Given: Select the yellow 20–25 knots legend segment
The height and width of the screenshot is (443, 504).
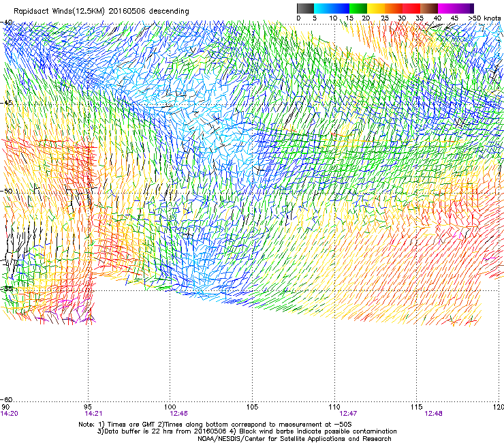Looking at the screenshot, I should [x=376, y=8].
